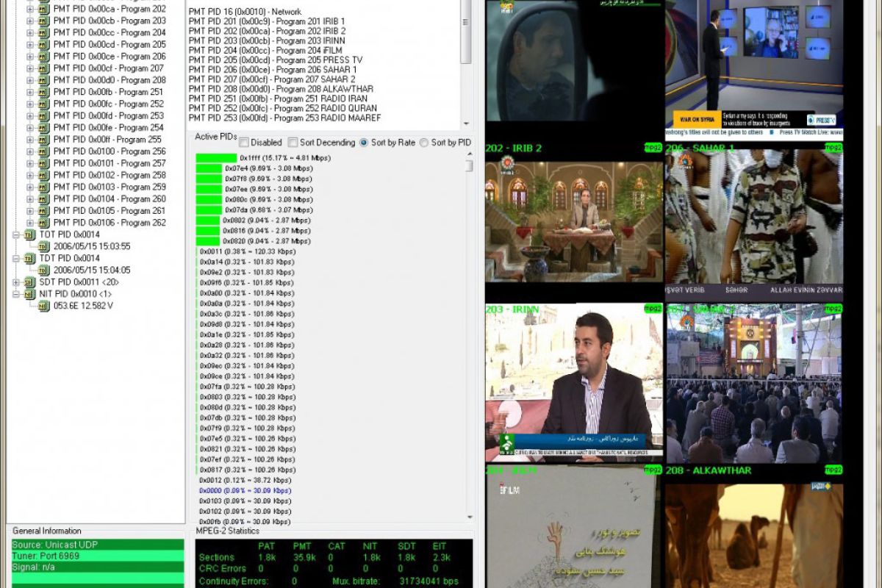The image size is (882, 588).
Task: Select the 053.6E 12.582 V tree entry
Action: coord(83,306)
